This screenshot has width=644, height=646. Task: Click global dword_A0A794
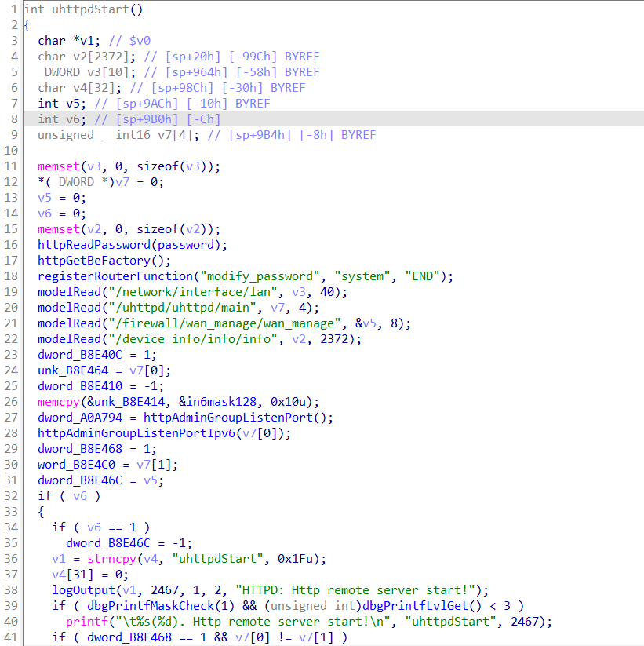[x=80, y=418]
